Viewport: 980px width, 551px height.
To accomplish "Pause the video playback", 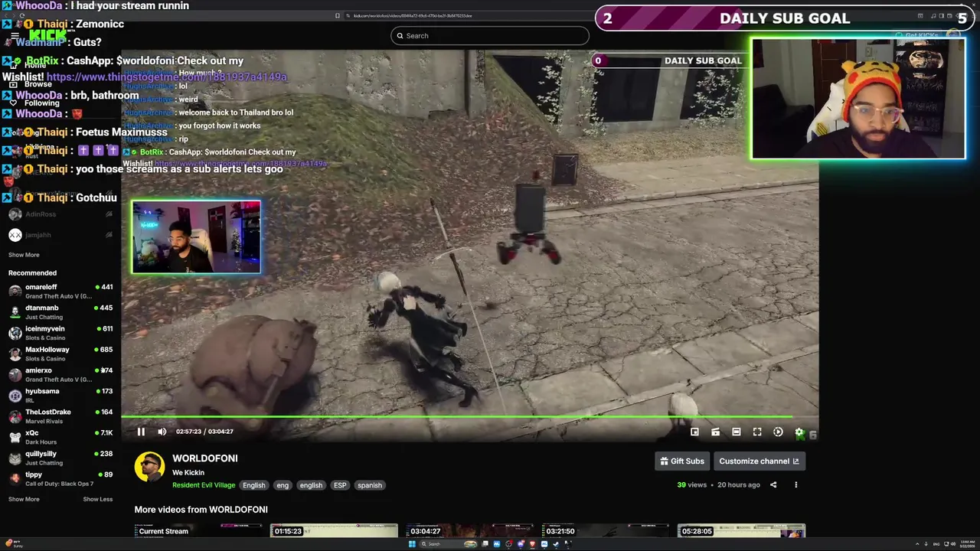I will 141,432.
